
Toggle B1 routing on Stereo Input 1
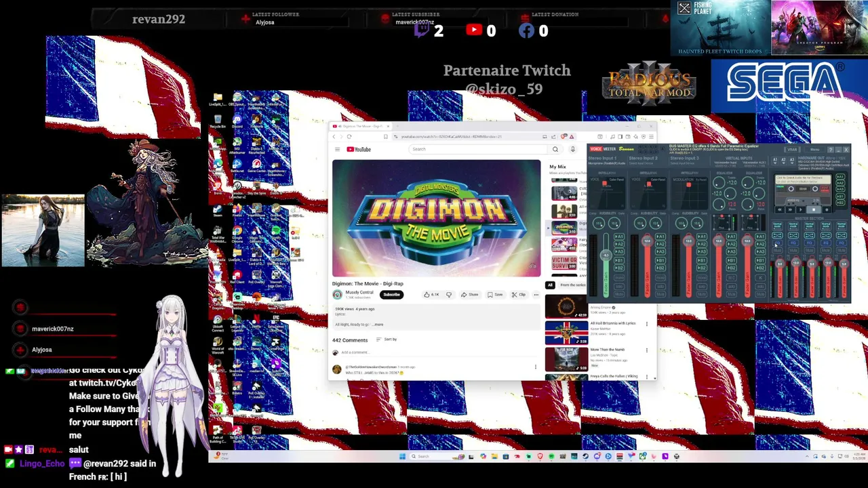(619, 260)
